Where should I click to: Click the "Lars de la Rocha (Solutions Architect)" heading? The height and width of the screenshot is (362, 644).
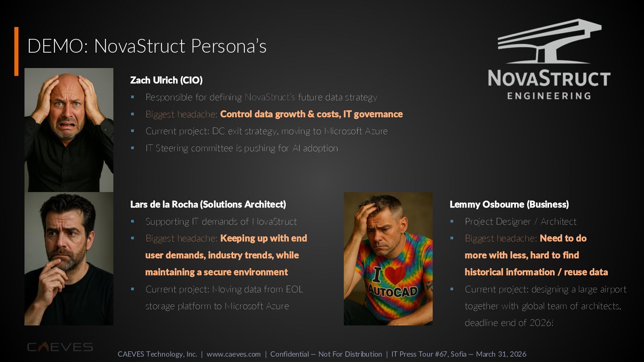point(208,204)
